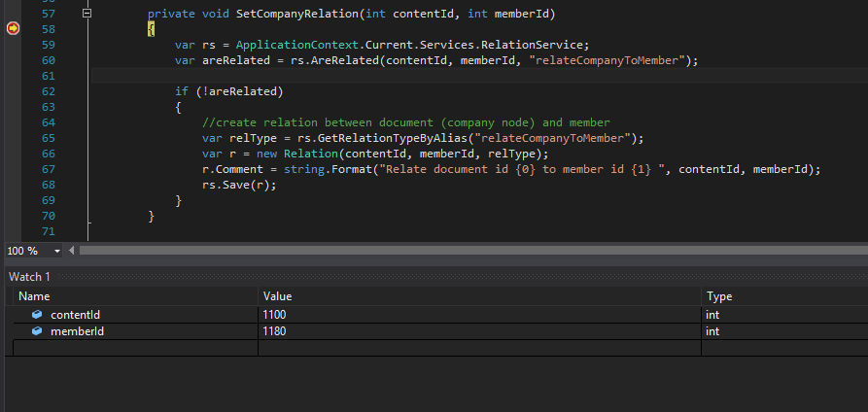Click the breakpoint marker on line 58

pyautogui.click(x=13, y=28)
